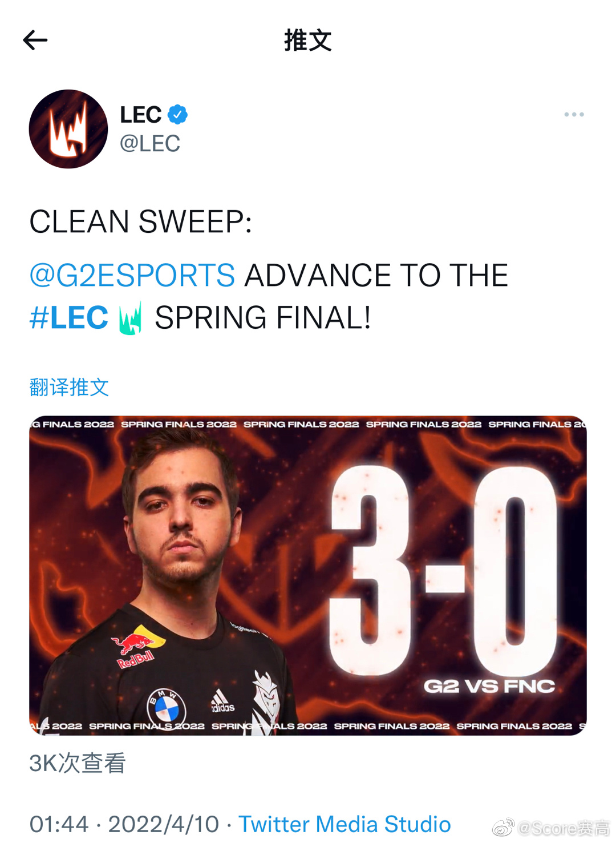Tap the 3K次查看 view count
This screenshot has width=616, height=843.
[x=78, y=763]
